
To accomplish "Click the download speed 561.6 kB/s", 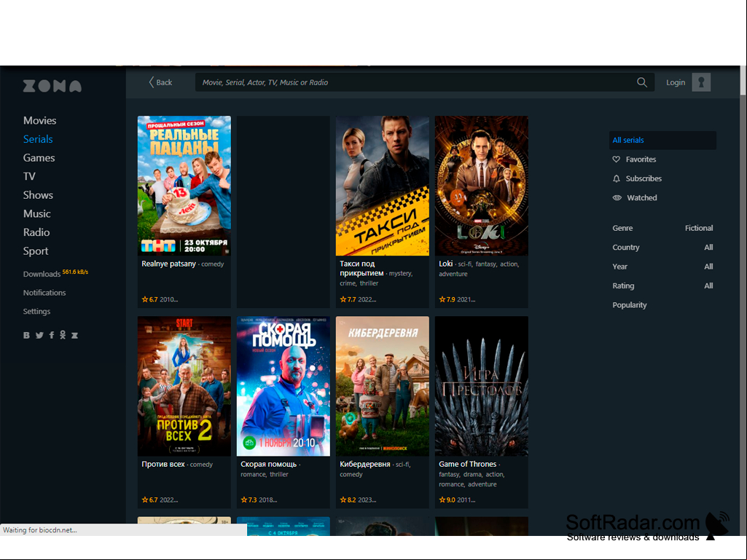I will pyautogui.click(x=75, y=272).
